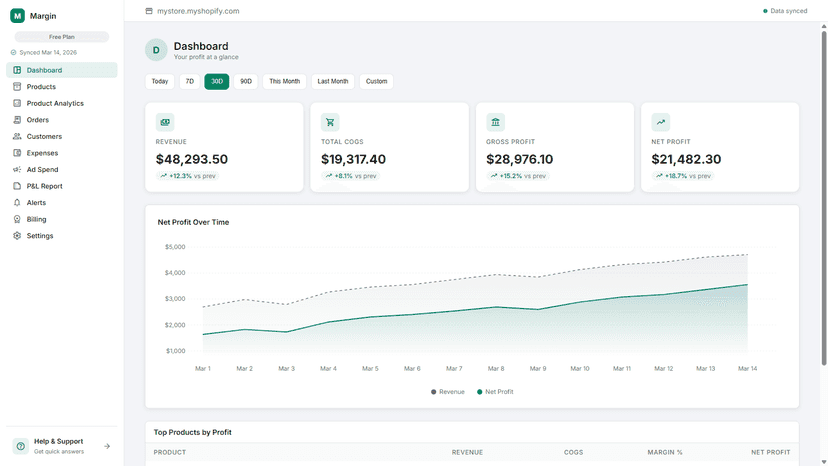Click the $28,976.10 gross profit value
The height and width of the screenshot is (466, 828).
pos(520,159)
